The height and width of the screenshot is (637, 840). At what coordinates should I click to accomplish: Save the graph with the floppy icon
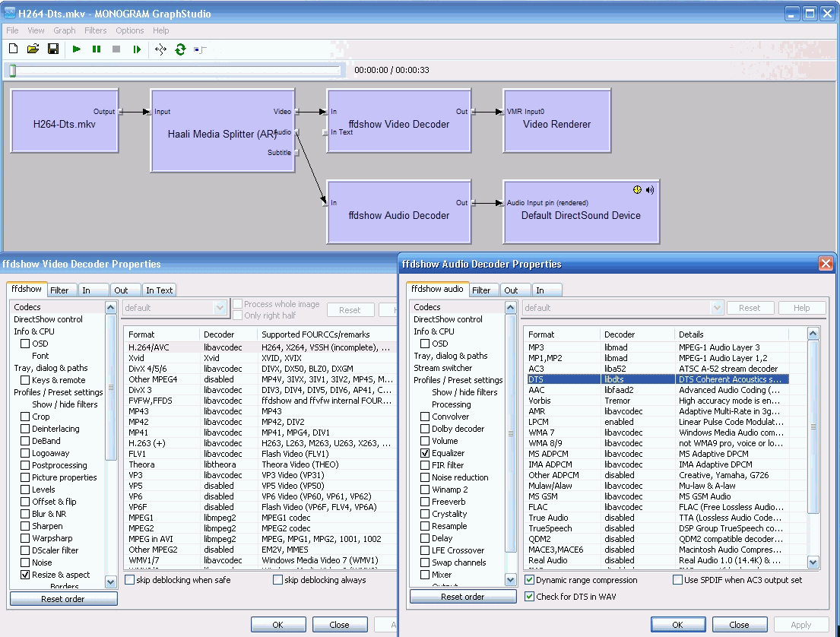53,49
